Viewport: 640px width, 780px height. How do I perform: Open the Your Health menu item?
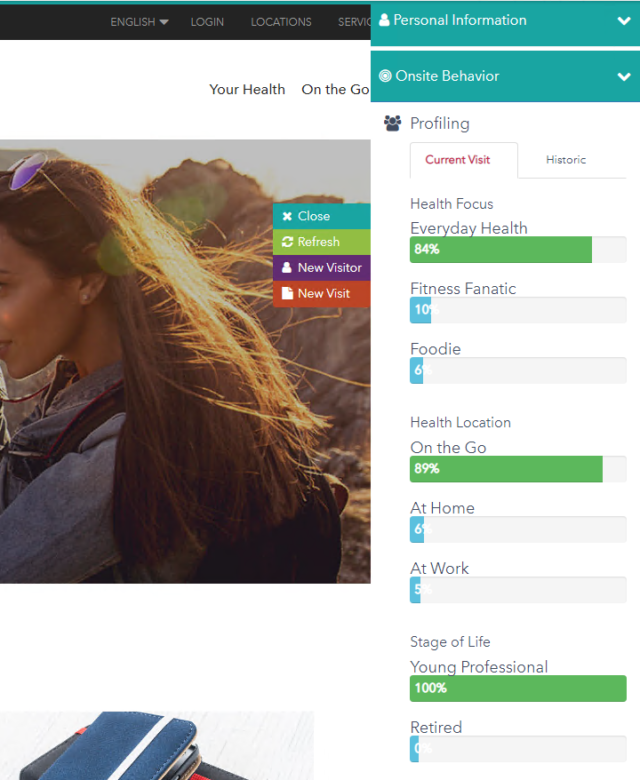point(247,89)
